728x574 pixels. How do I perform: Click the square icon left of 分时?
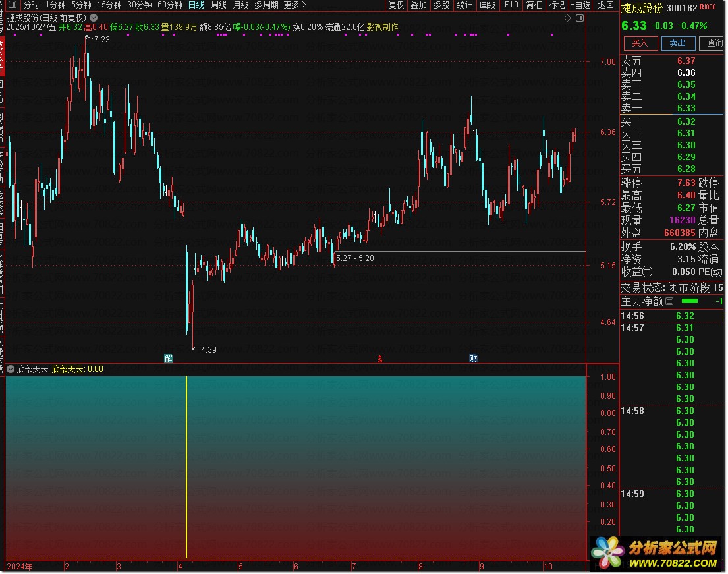click(x=12, y=5)
